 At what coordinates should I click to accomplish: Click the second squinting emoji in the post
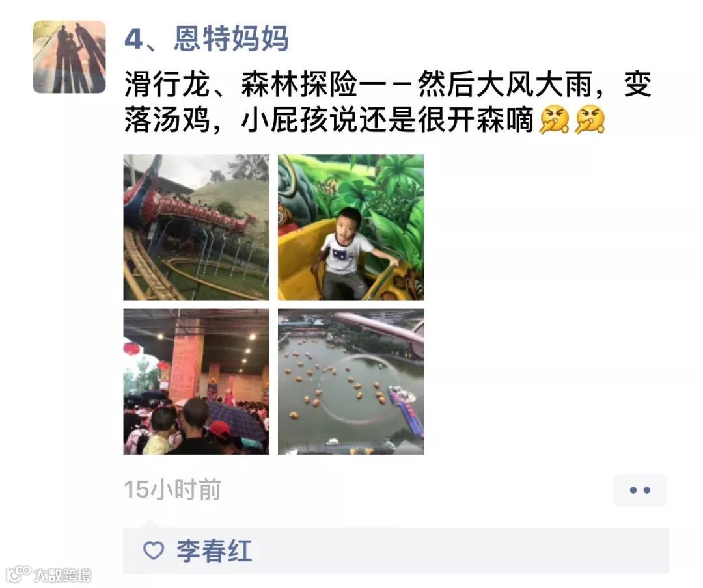(x=590, y=120)
